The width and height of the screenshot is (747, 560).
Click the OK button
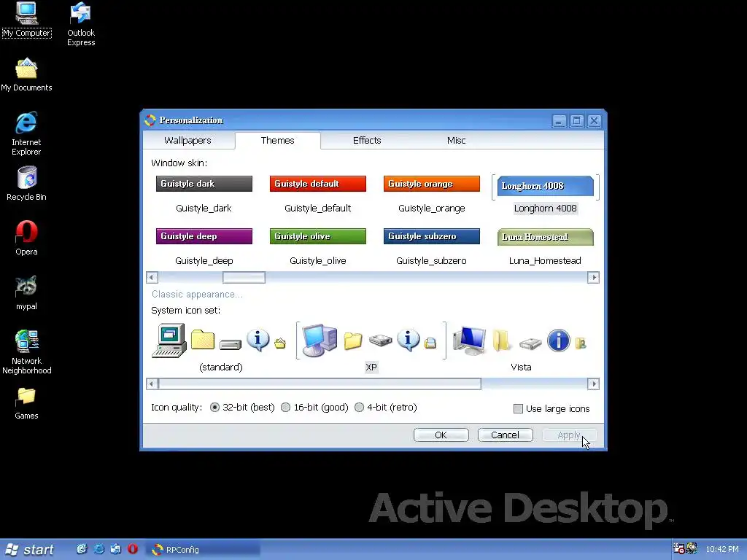click(441, 435)
